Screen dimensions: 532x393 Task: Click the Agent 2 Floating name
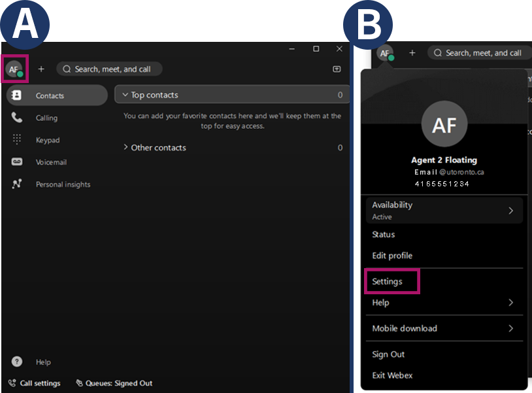pyautogui.click(x=444, y=160)
